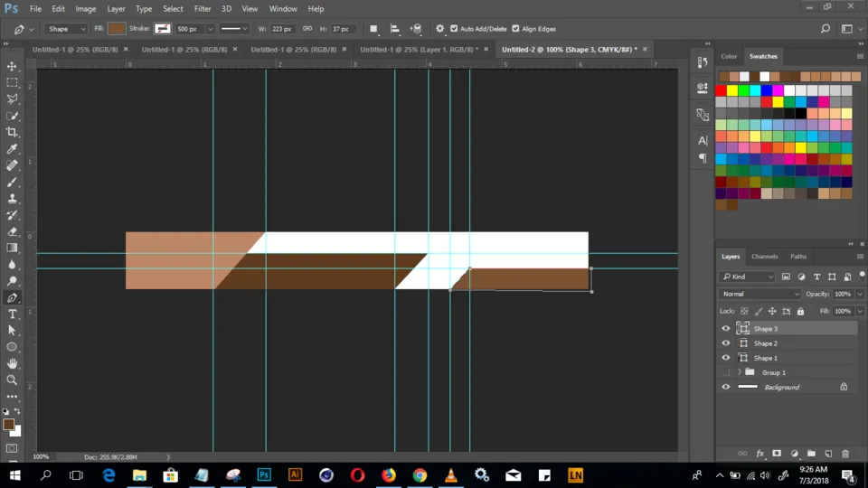
Task: Open the stroke width dropdown
Action: (x=211, y=29)
